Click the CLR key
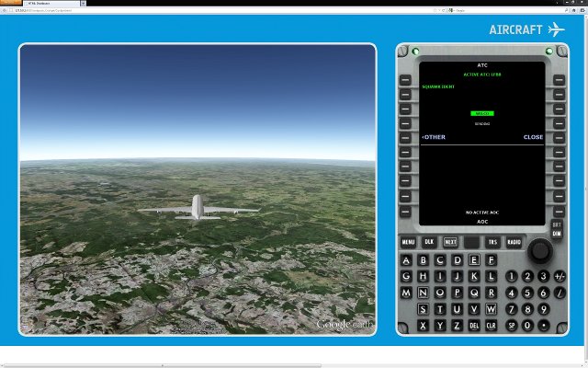588x368 pixels. 491,326
